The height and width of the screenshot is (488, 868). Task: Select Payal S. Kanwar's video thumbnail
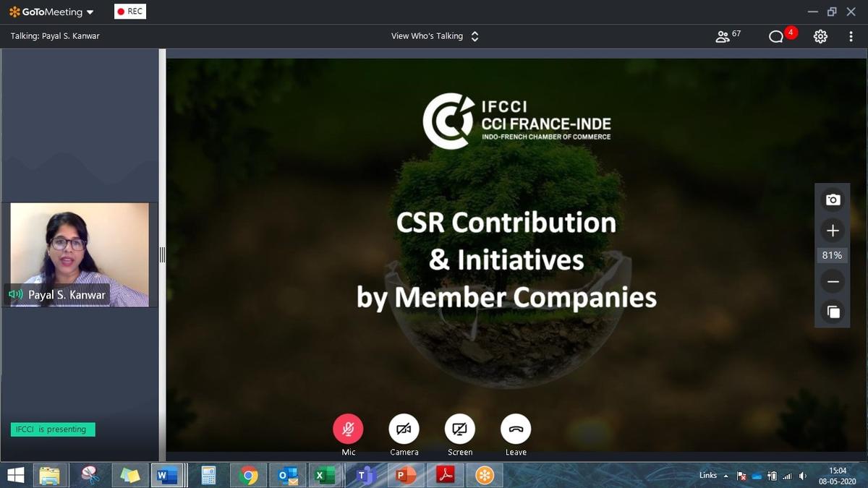tap(79, 254)
